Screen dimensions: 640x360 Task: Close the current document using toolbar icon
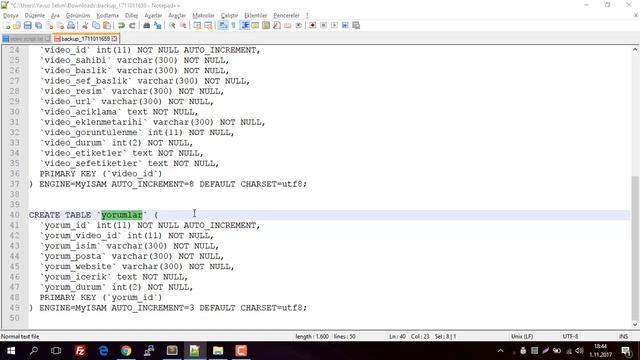(49, 25)
